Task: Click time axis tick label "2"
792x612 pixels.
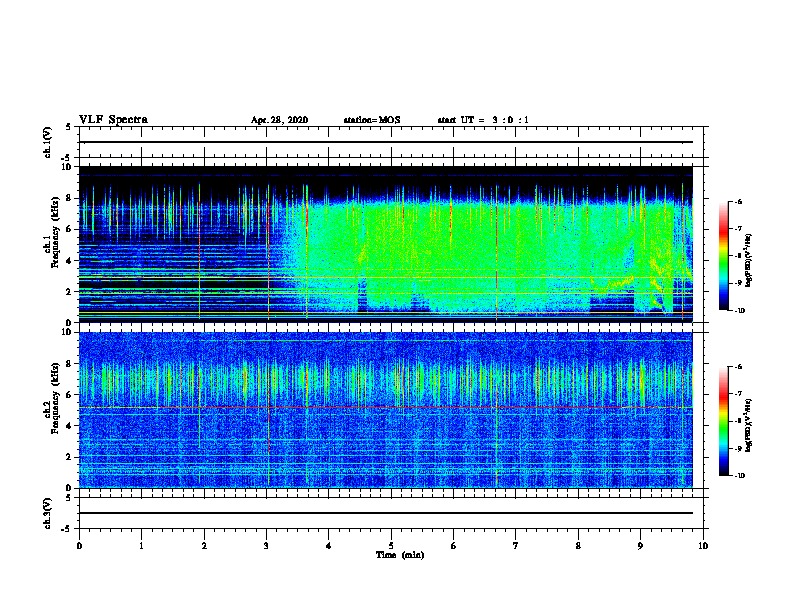Action: click(x=204, y=546)
